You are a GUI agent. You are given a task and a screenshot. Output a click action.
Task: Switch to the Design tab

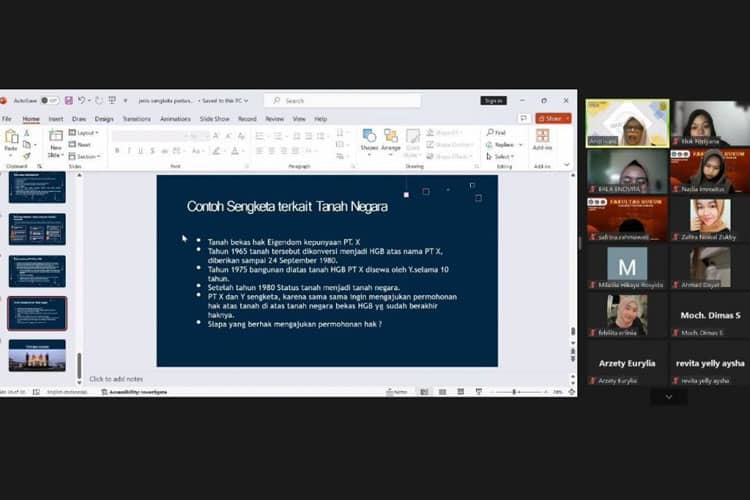point(104,119)
